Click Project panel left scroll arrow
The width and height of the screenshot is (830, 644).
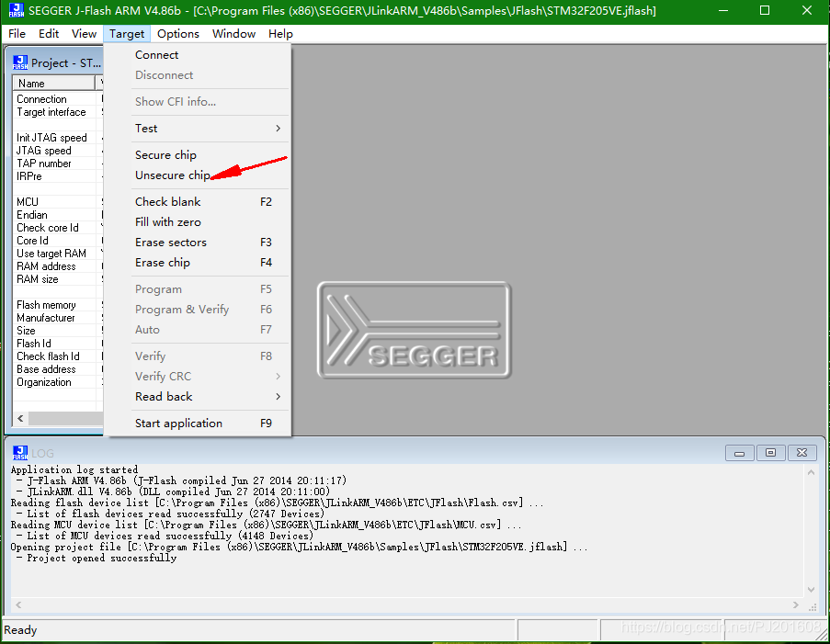(20, 419)
